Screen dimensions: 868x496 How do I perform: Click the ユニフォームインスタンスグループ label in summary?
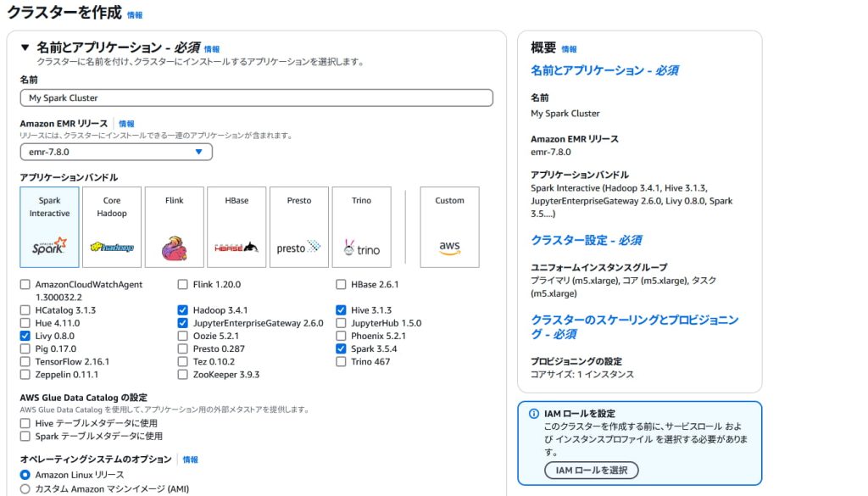[x=599, y=267]
